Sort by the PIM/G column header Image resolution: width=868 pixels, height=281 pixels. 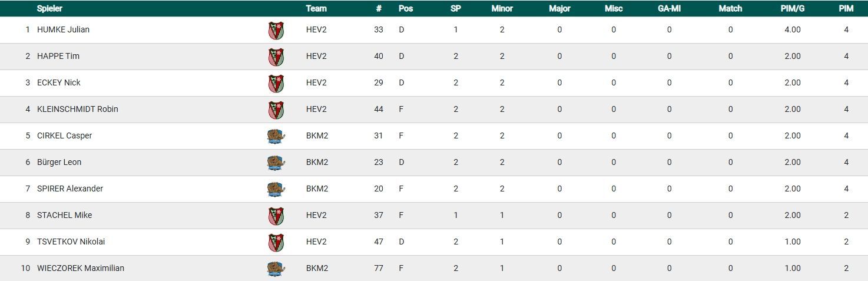(792, 9)
